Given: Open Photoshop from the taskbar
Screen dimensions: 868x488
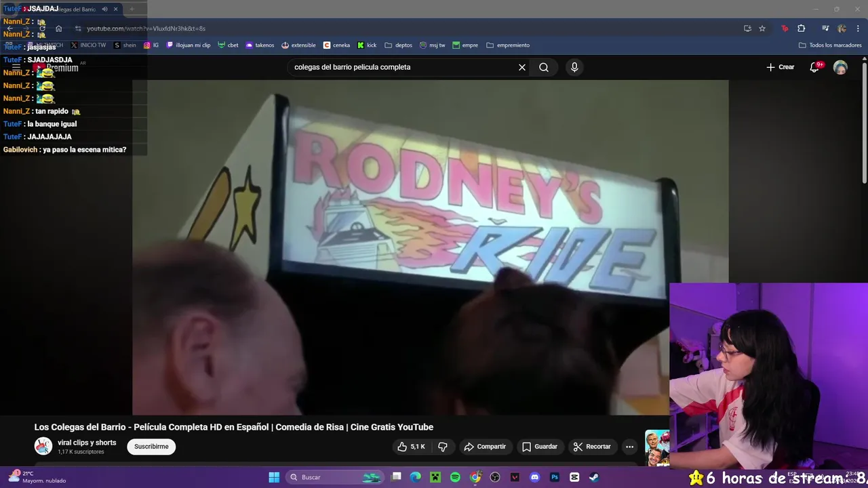Looking at the screenshot, I should point(555,477).
